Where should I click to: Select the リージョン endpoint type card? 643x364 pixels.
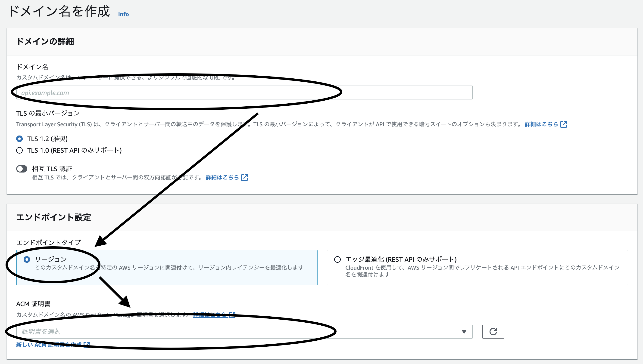27,259
